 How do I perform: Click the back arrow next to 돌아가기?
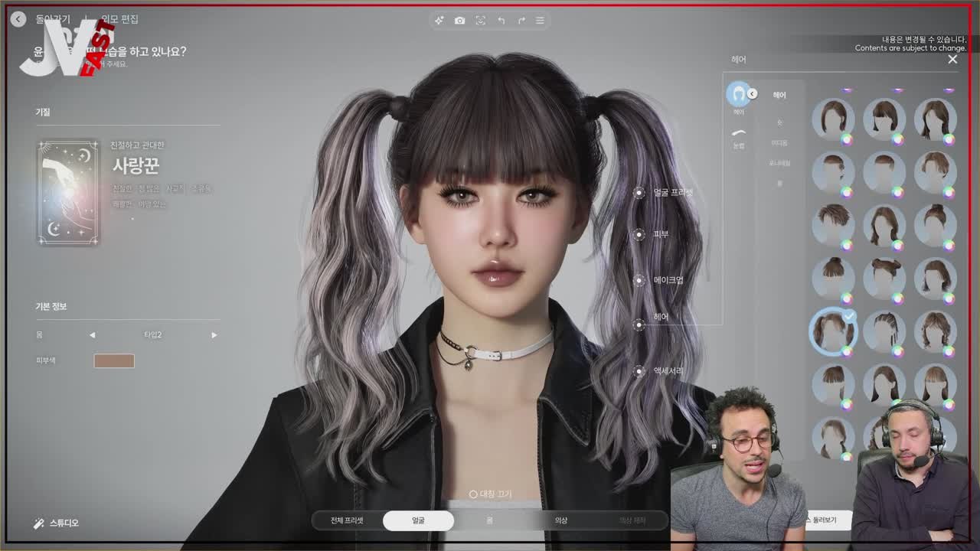point(18,19)
